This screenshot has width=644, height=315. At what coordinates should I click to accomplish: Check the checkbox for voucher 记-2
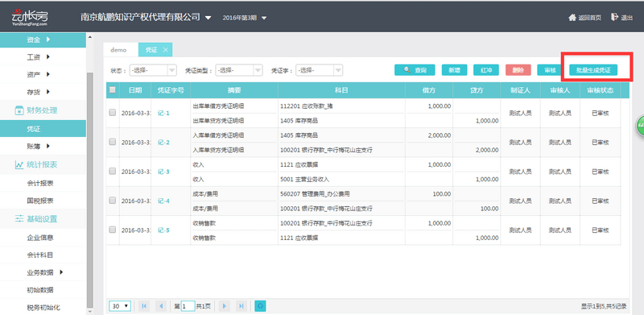coord(112,142)
